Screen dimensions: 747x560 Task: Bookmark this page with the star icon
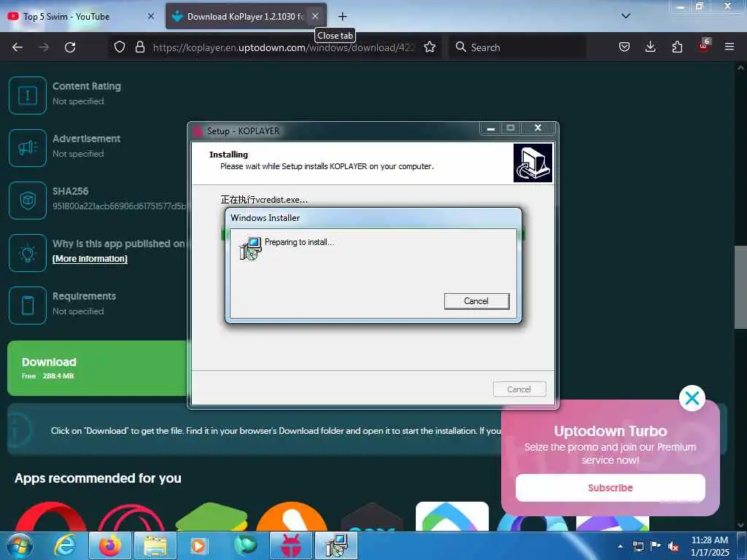click(x=429, y=47)
